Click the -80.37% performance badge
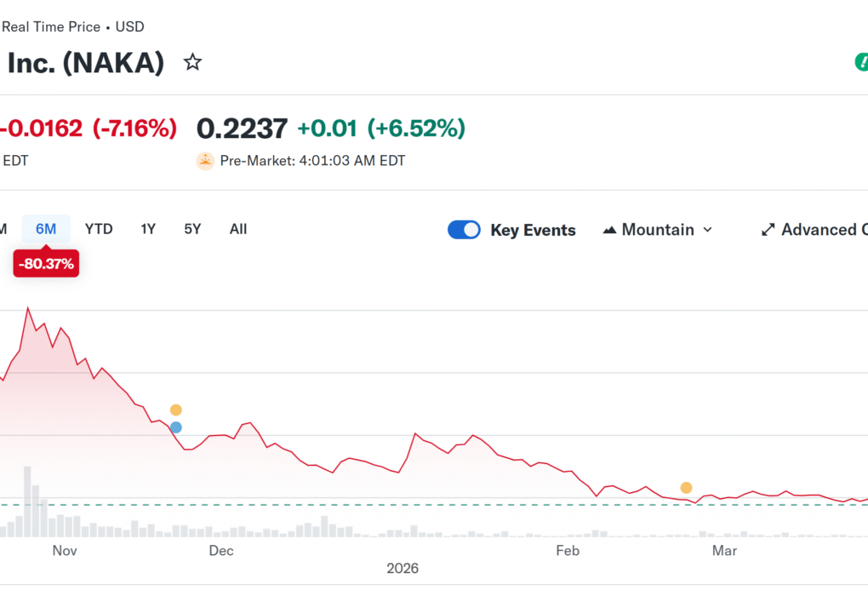The height and width of the screenshot is (596, 868). 46,263
